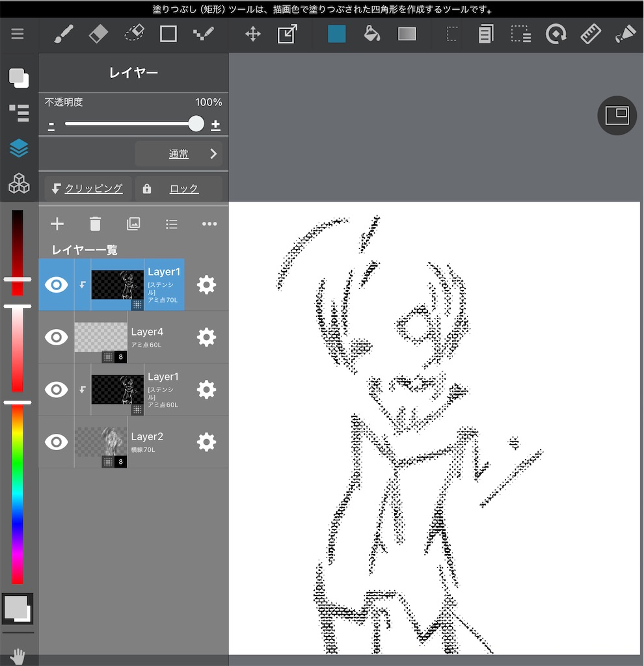Select the Brush tool

coord(64,34)
